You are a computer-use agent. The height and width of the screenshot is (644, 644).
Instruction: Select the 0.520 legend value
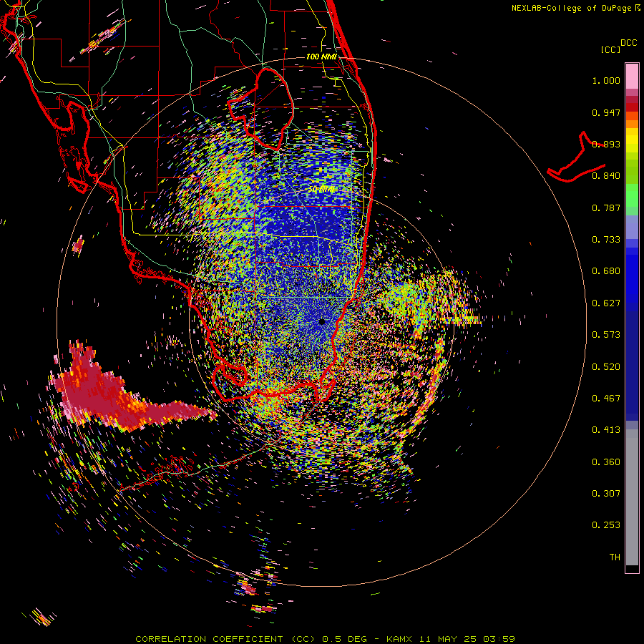coord(606,367)
